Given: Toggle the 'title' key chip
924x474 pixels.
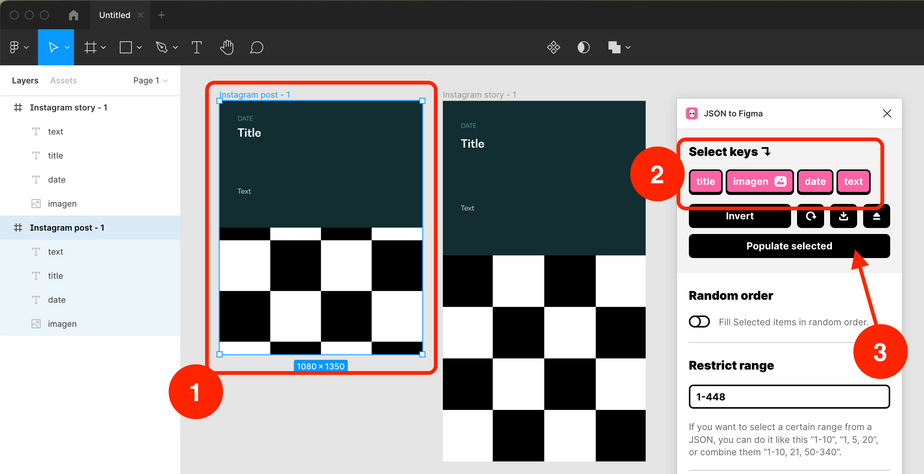Looking at the screenshot, I should (x=706, y=181).
